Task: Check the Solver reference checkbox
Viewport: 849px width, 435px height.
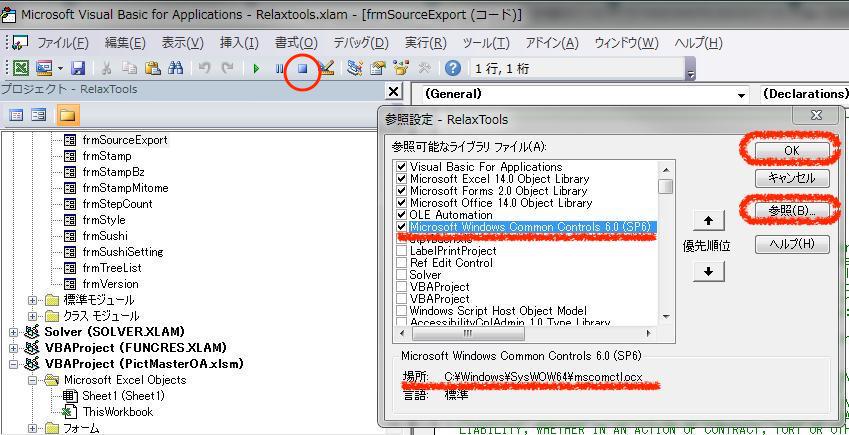Action: pyautogui.click(x=401, y=275)
